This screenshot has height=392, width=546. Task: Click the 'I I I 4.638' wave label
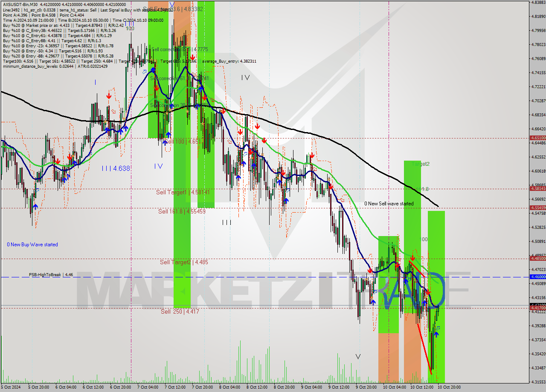coord(116,169)
